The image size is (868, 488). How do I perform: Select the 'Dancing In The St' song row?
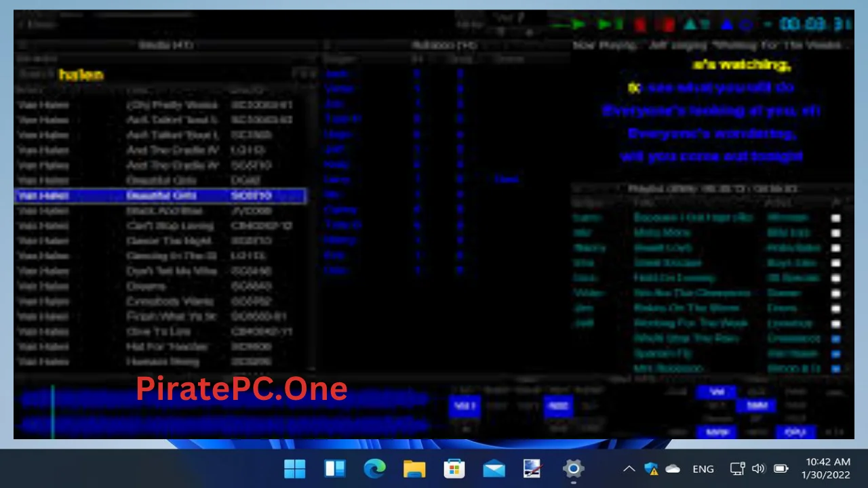pyautogui.click(x=161, y=256)
